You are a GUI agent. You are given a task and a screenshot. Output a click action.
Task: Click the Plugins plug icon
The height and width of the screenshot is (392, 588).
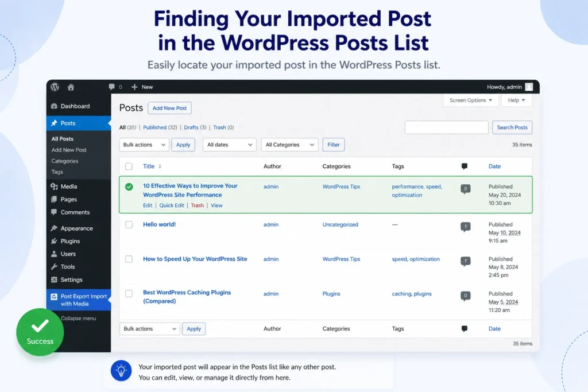(x=54, y=241)
